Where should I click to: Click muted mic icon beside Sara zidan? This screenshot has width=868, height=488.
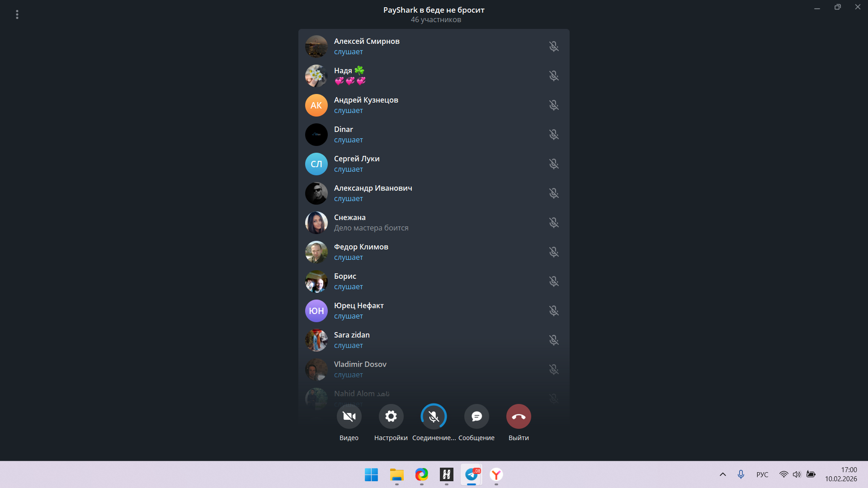554,340
